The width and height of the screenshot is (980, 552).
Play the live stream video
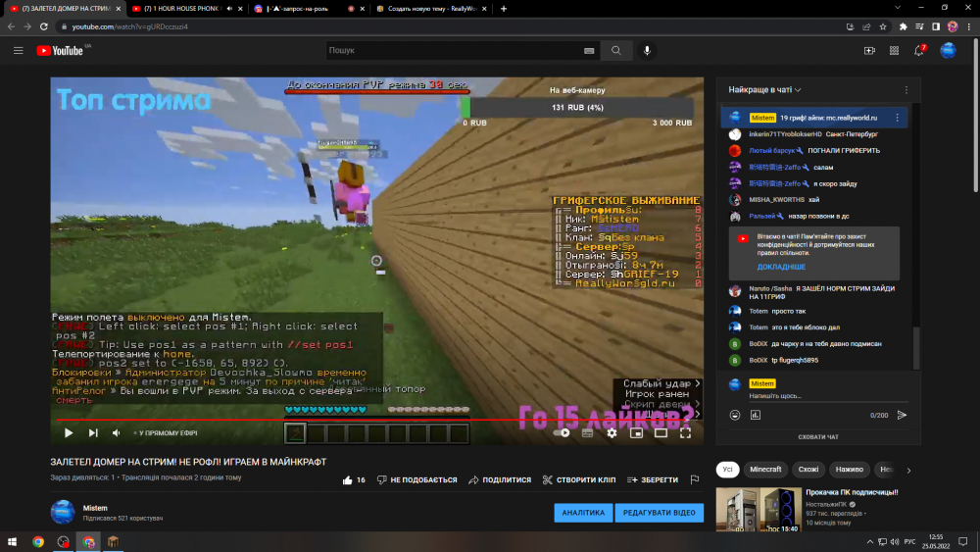click(69, 432)
